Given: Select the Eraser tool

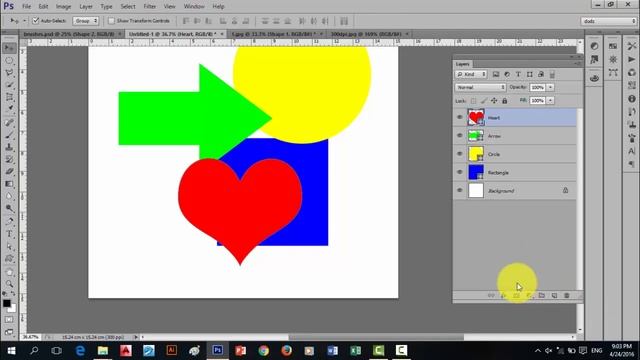Looking at the screenshot, I should 9,171.
